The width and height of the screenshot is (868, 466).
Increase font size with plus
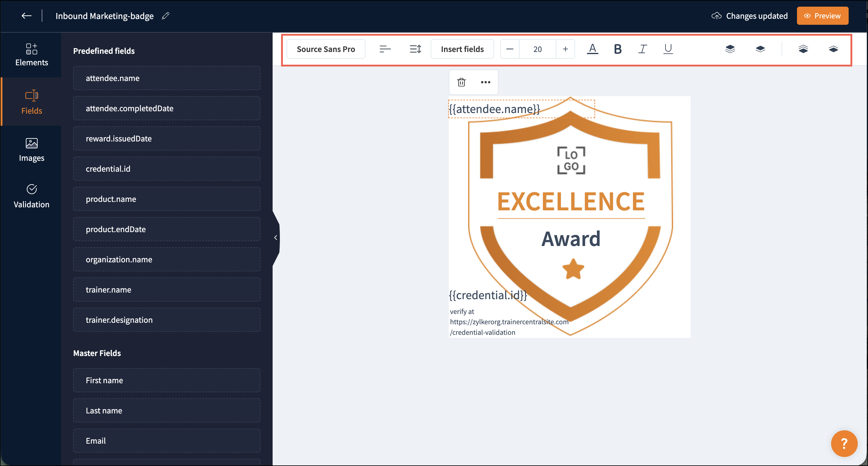click(565, 49)
